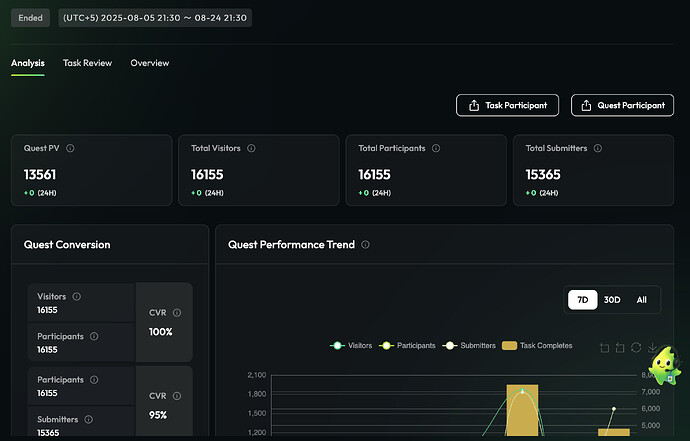Click the info icon next to Total Visitors
The width and height of the screenshot is (690, 441).
pos(251,148)
